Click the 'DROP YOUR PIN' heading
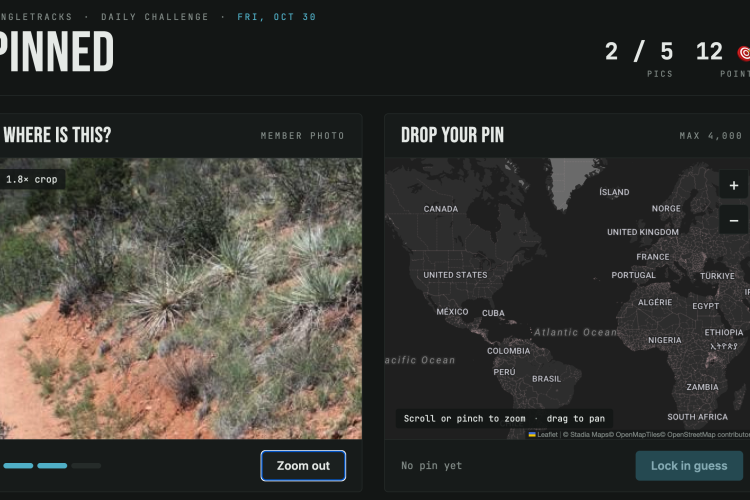This screenshot has height=500, width=750. pos(452,135)
